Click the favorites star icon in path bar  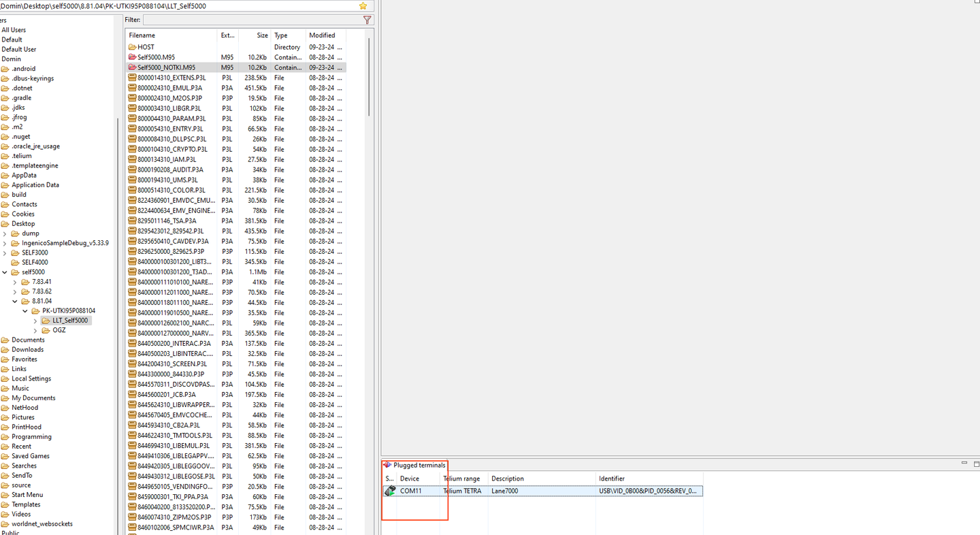363,5
